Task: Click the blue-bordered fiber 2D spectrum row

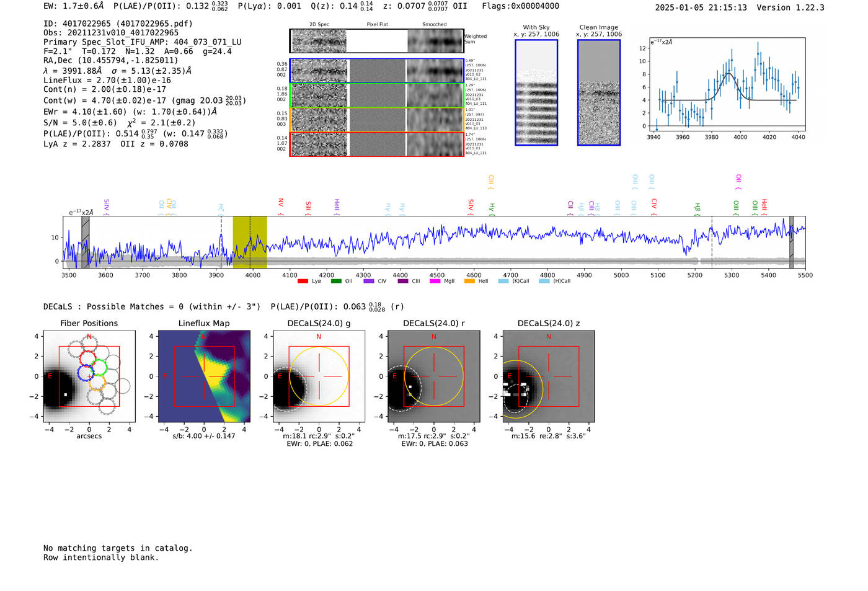Action: pyautogui.click(x=376, y=71)
